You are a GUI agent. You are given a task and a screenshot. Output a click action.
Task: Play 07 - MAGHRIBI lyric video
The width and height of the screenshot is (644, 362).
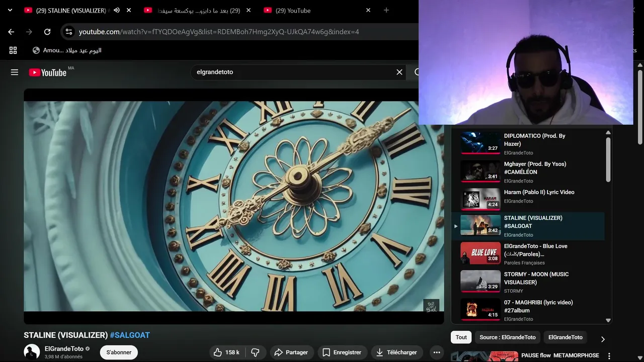[x=528, y=310]
